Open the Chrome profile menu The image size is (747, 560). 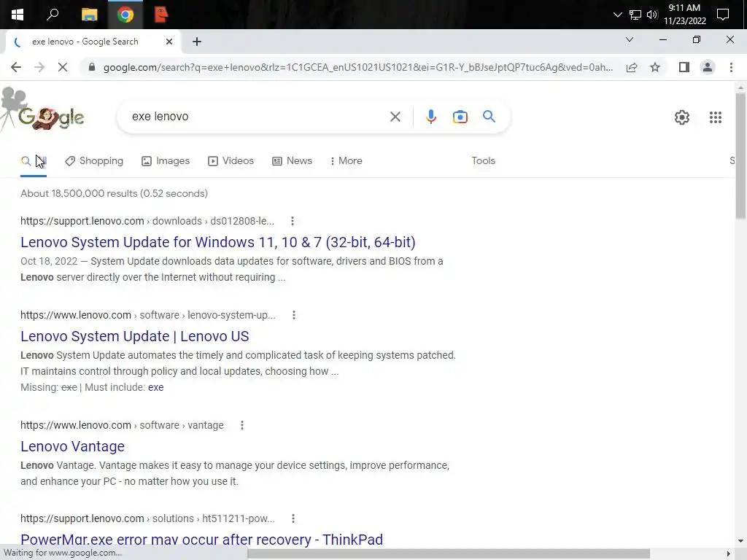pos(708,67)
